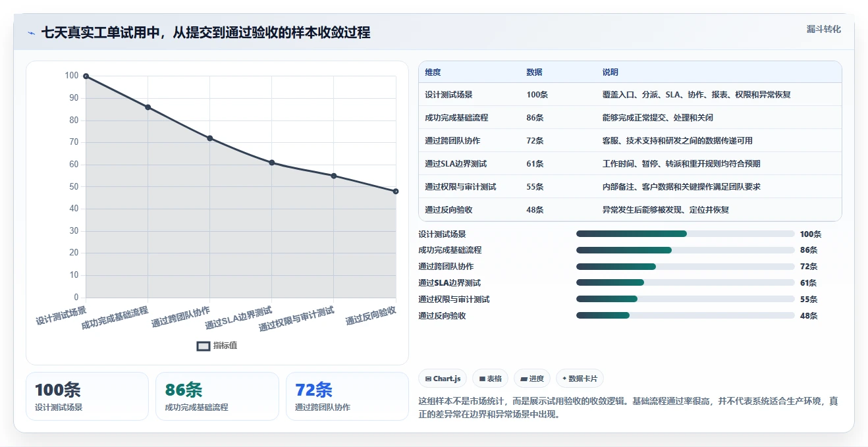Click the 数据卡片 tag
This screenshot has width=868, height=447.
pyautogui.click(x=580, y=379)
